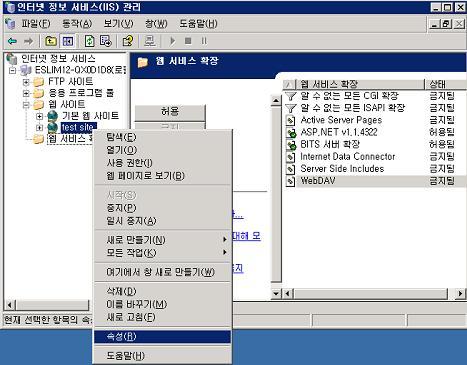This screenshot has height=365, width=467.
Task: Select the WebDAV list row text
Action: coord(318,181)
